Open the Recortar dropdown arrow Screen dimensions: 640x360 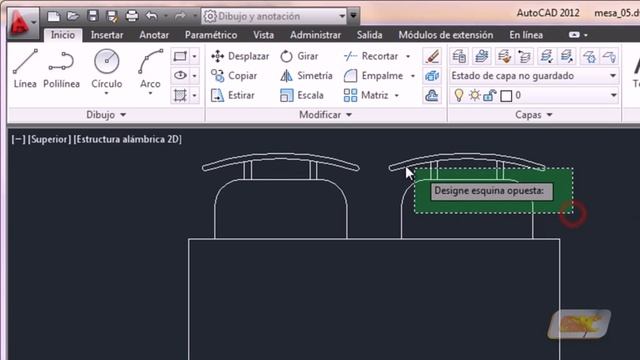click(x=408, y=56)
